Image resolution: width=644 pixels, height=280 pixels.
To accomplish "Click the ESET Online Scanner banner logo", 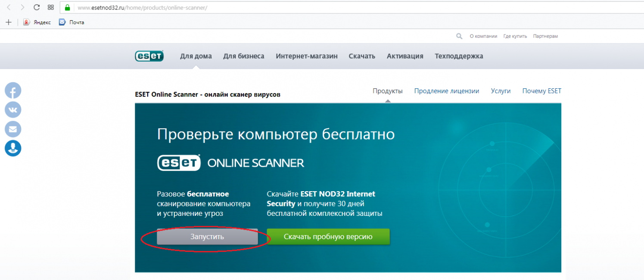I will (230, 163).
